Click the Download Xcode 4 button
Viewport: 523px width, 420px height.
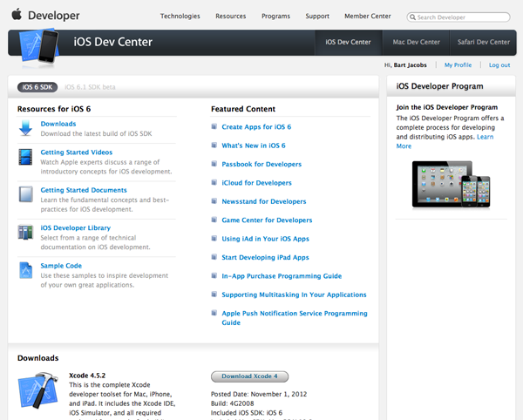click(249, 376)
